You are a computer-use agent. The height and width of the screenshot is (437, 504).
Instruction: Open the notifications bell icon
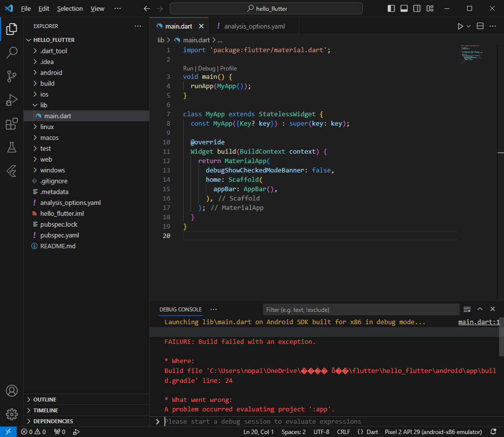(x=493, y=432)
